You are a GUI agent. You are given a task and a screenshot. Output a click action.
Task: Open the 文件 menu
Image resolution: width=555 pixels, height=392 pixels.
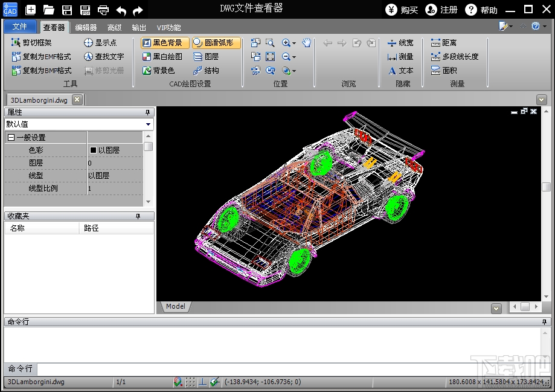point(20,27)
